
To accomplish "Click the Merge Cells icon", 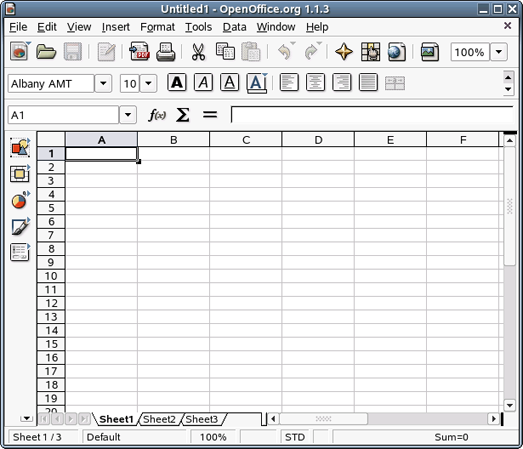I will pos(395,83).
